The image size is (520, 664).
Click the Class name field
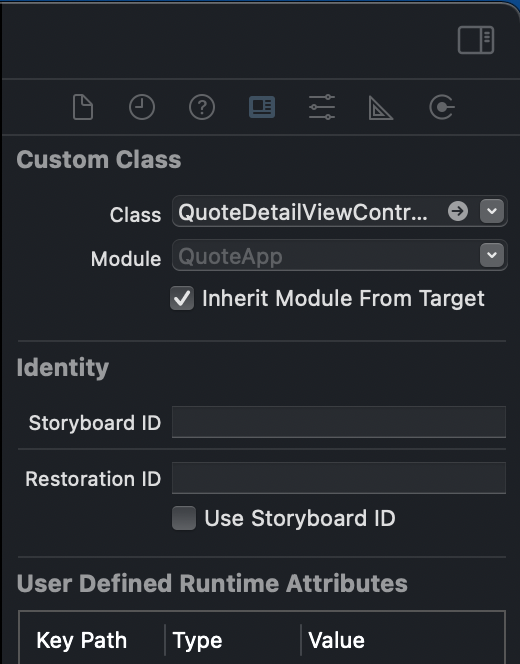pos(309,211)
